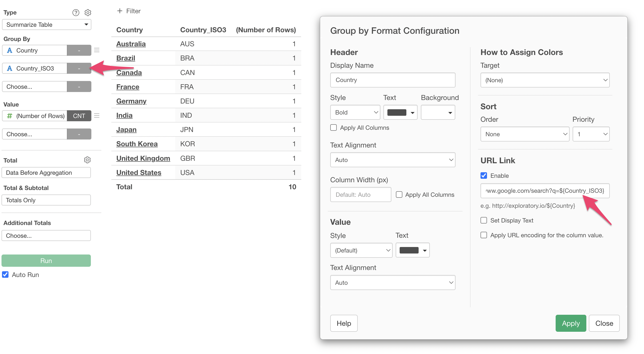Open the Summarize Table type dropdown
Screen dimensions: 644x354
pyautogui.click(x=46, y=24)
